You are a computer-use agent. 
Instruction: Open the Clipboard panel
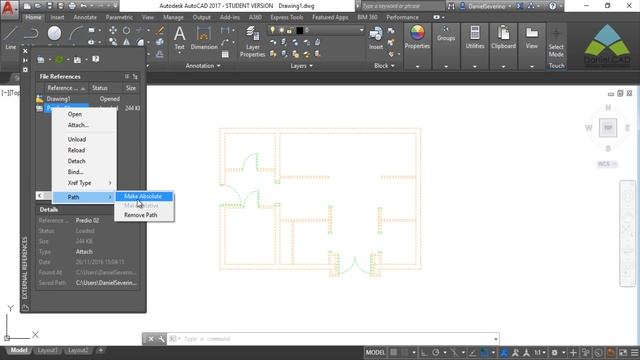pos(503,37)
